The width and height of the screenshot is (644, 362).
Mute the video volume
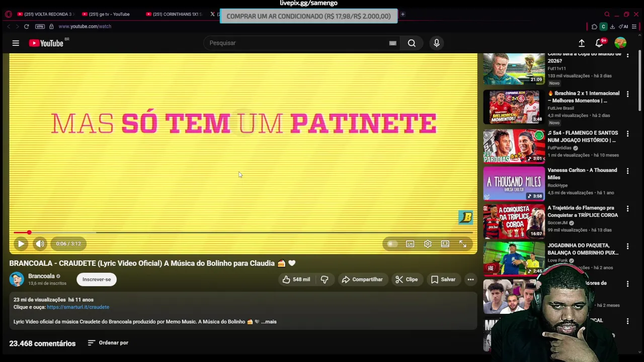[40, 244]
